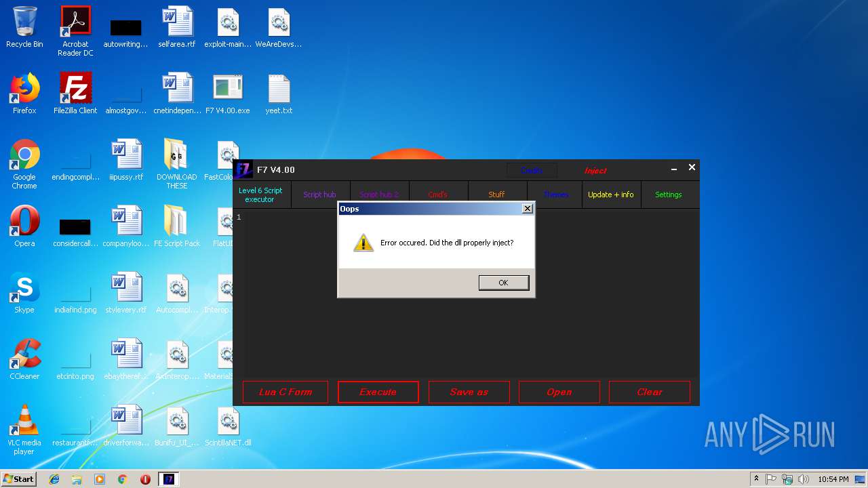Launch Opera browser shortcut
Viewport: 868px width, 488px height.
coord(24,226)
